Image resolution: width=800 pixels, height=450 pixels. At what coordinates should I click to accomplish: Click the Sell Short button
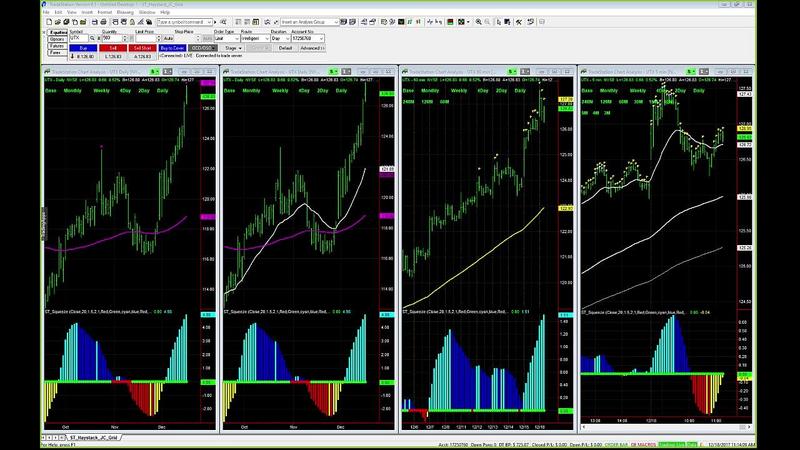142,48
